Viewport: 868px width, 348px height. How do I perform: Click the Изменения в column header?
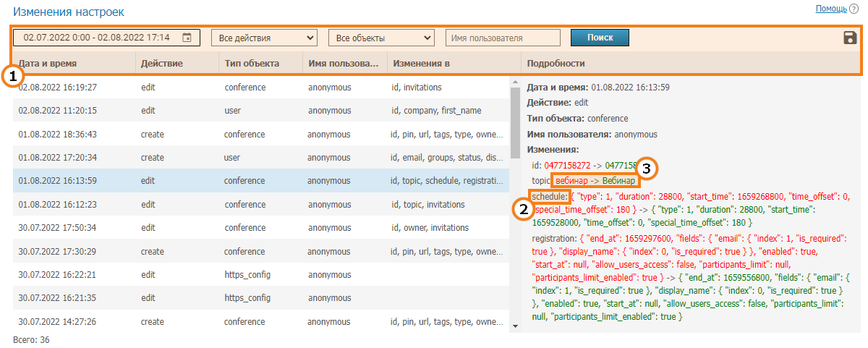422,64
